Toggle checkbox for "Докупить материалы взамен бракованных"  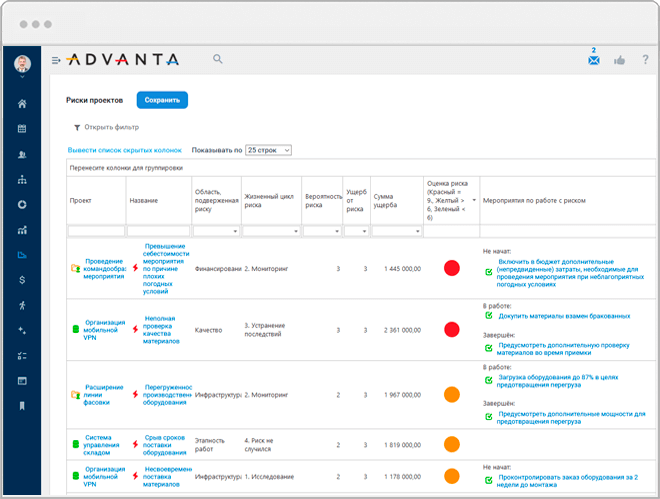click(488, 316)
